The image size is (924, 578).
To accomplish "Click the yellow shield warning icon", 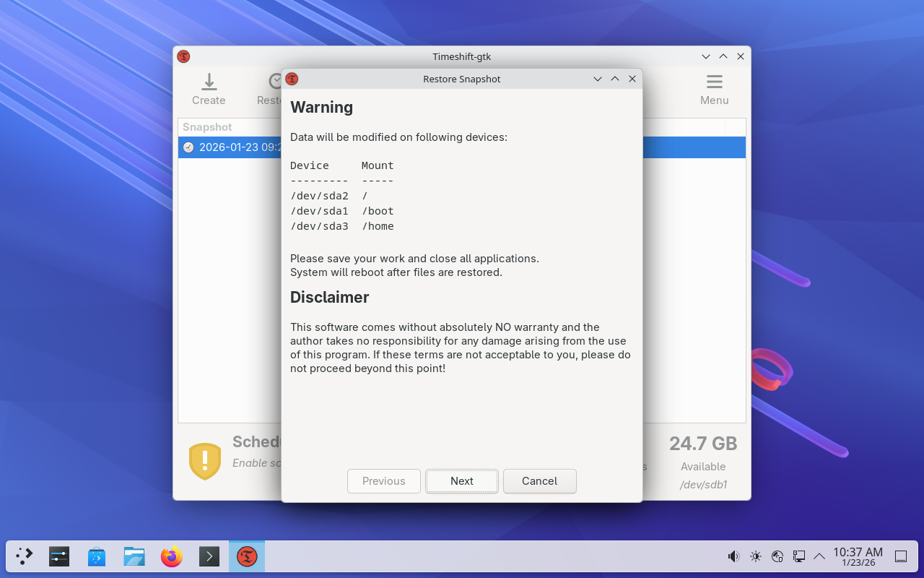I will [x=205, y=461].
